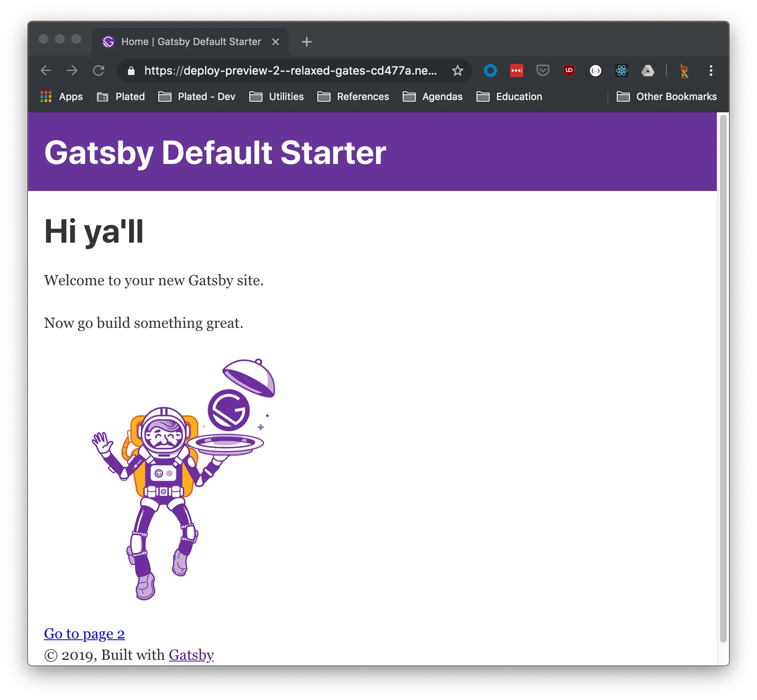Click the red close window button
This screenshot has height=700, width=757.
[43, 39]
